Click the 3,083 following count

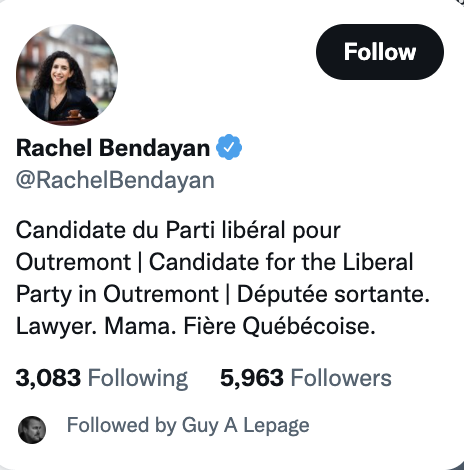48,378
